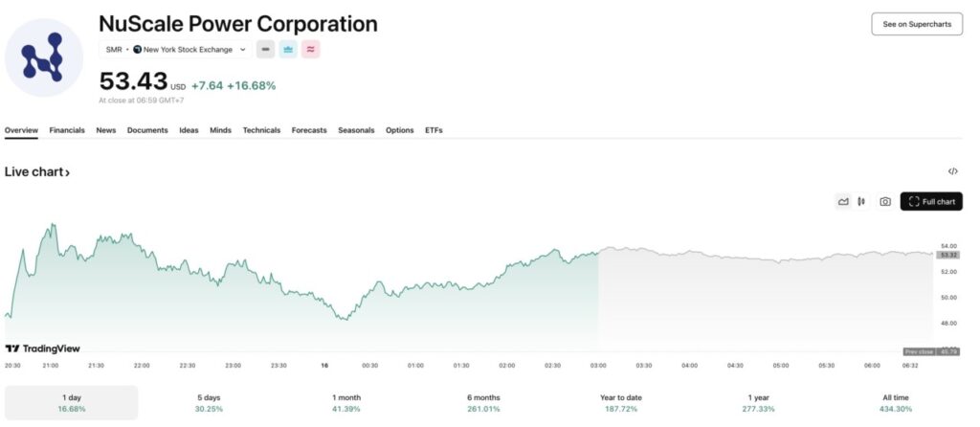Image resolution: width=980 pixels, height=427 pixels.
Task: Click the NuScale company logo
Action: click(x=44, y=57)
